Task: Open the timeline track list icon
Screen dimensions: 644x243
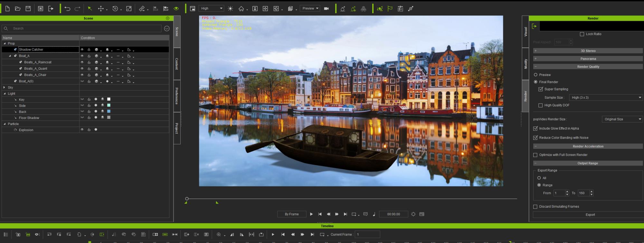Action: [x=5, y=234]
